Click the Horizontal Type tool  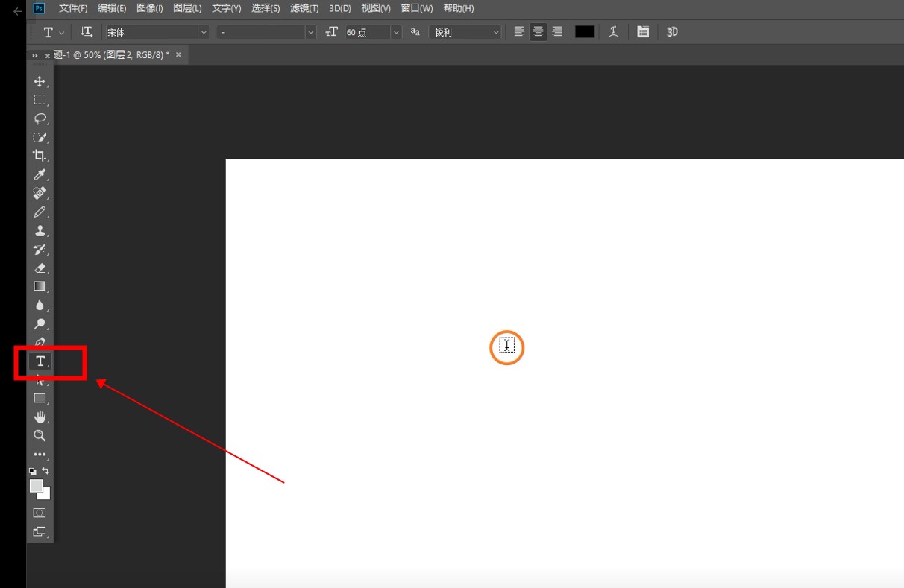point(40,361)
